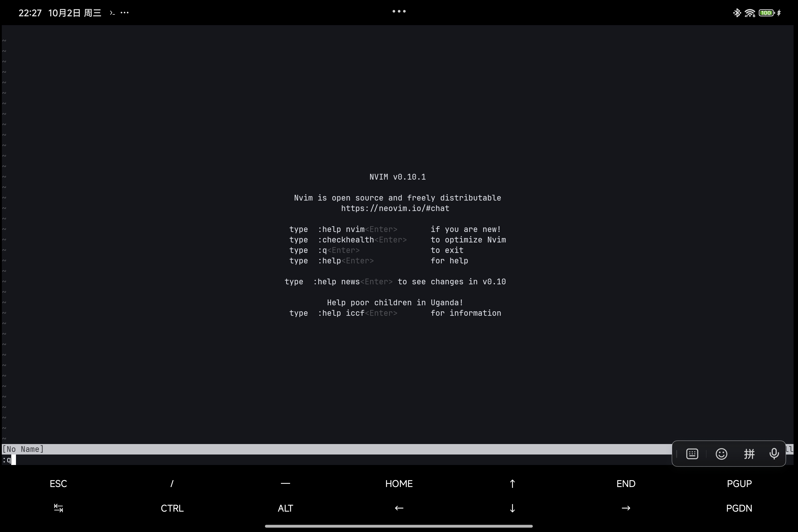Tap the END extra key
This screenshot has height=532, width=798.
(626, 484)
